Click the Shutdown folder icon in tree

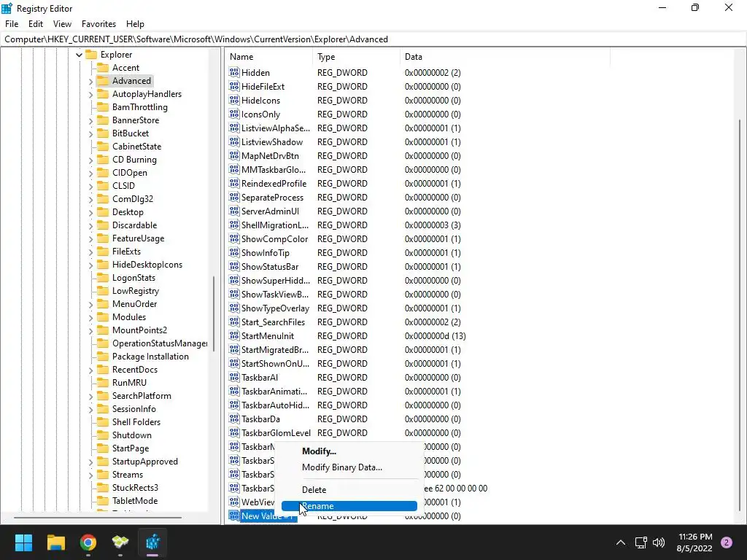pos(103,435)
